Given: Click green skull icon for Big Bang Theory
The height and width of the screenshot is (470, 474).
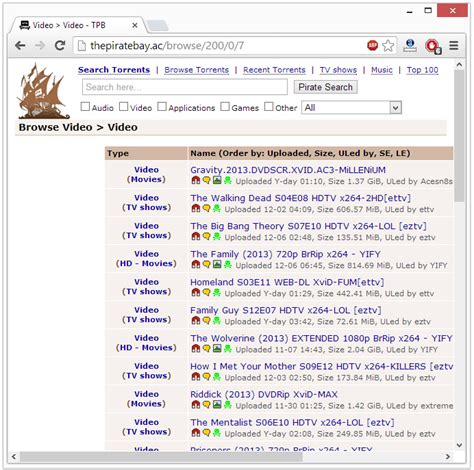Looking at the screenshot, I should click(x=217, y=237).
